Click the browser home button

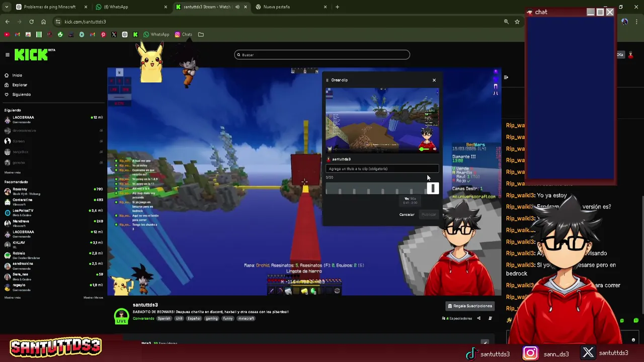43,22
